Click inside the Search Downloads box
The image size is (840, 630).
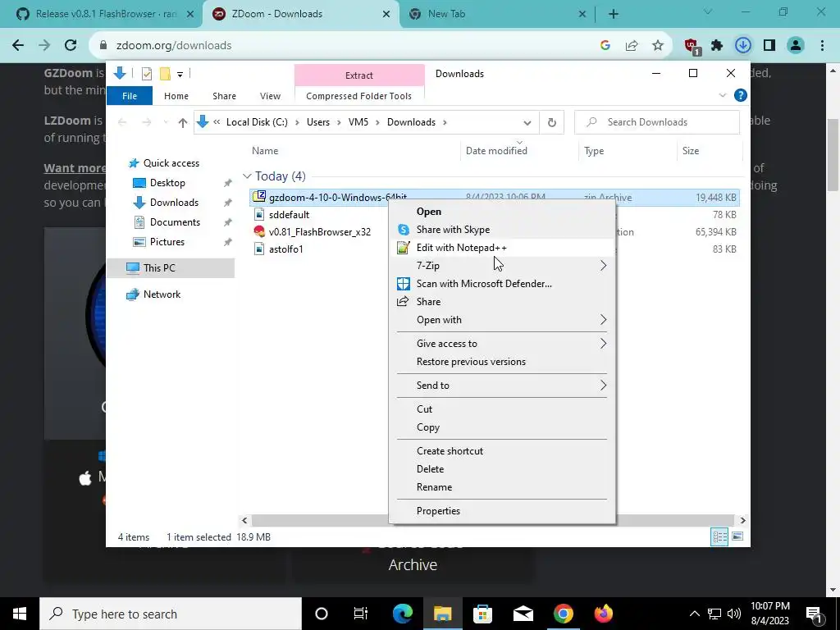tap(657, 122)
